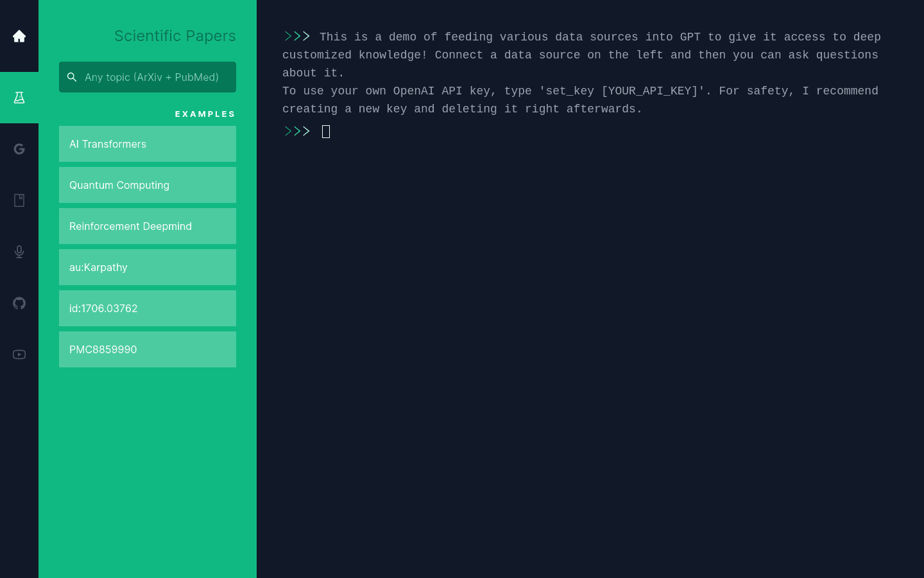
Task: Select the flask Scientific Papers icon
Action: click(19, 98)
